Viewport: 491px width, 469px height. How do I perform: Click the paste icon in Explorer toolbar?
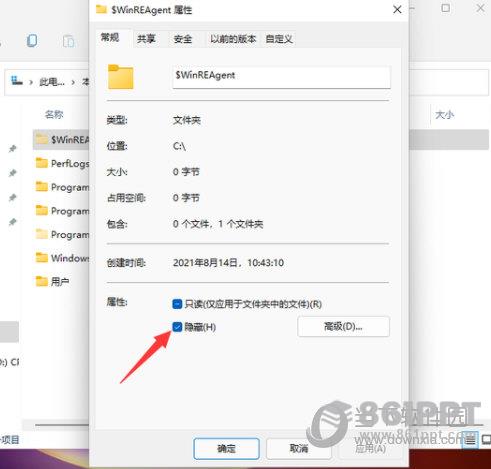pos(69,41)
